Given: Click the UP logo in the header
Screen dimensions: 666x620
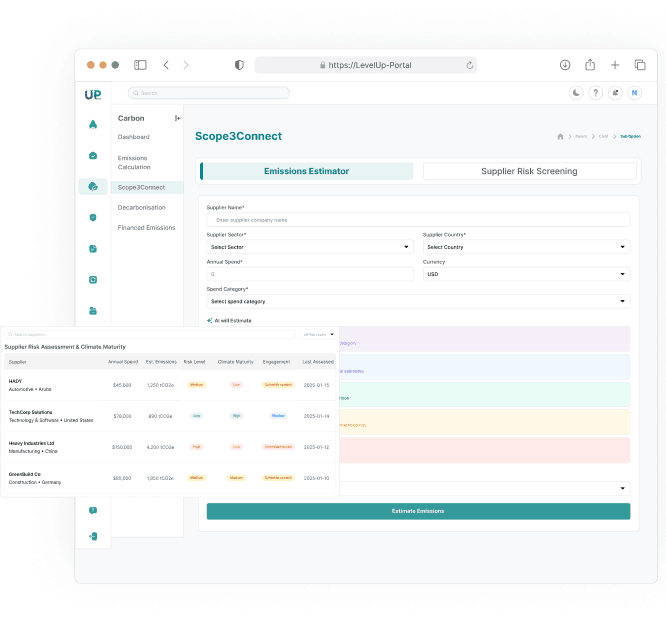Looking at the screenshot, I should click(93, 93).
